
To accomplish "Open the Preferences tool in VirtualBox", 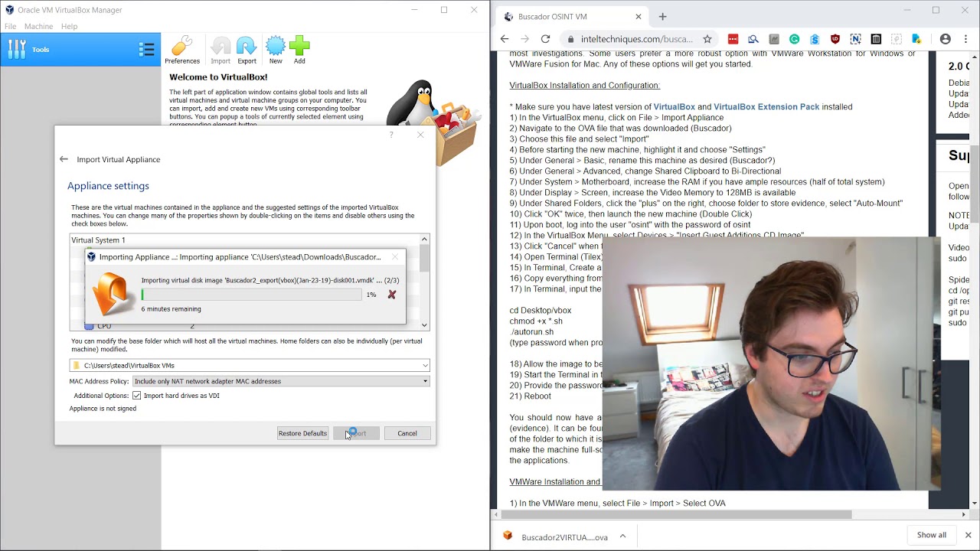I will coord(182,51).
